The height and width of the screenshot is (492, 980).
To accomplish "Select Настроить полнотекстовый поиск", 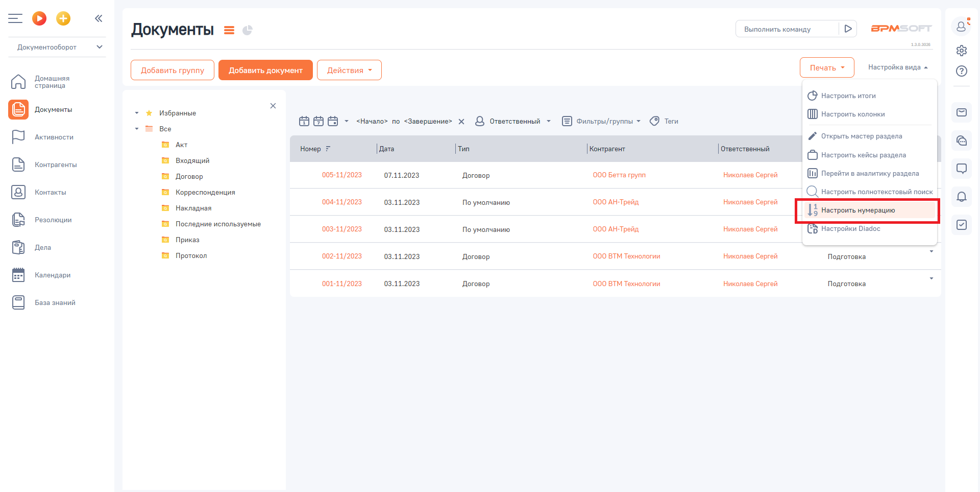I will (869, 192).
